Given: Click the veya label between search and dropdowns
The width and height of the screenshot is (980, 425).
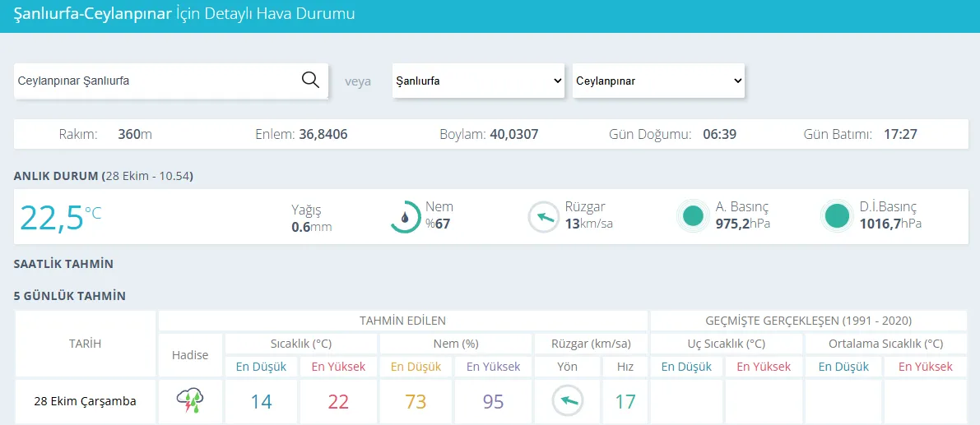Looking at the screenshot, I should point(358,81).
